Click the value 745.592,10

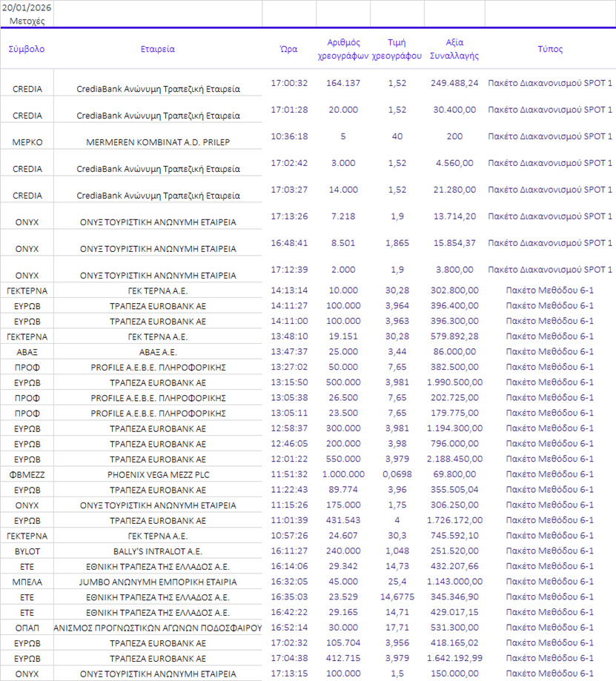454,536
